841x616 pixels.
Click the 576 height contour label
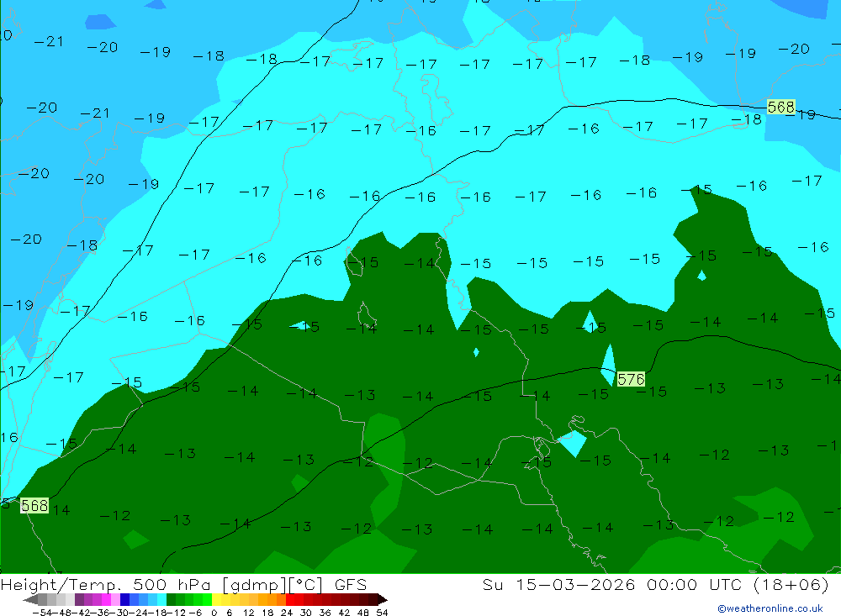pos(631,380)
